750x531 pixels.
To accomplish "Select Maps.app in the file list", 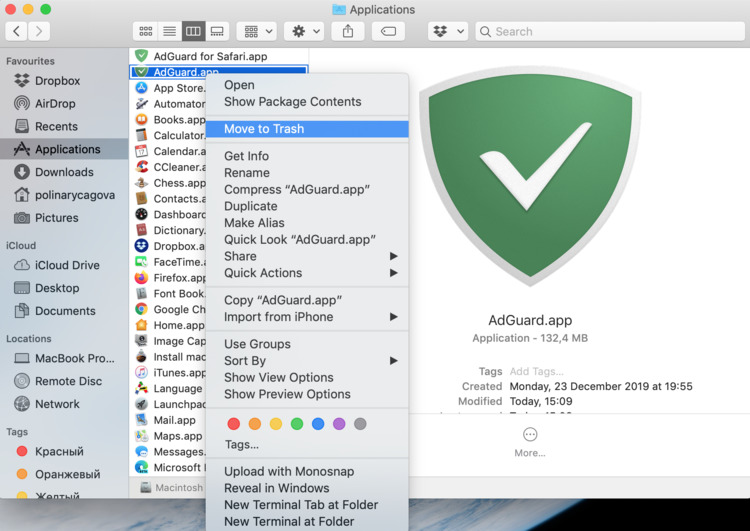I will tap(168, 436).
